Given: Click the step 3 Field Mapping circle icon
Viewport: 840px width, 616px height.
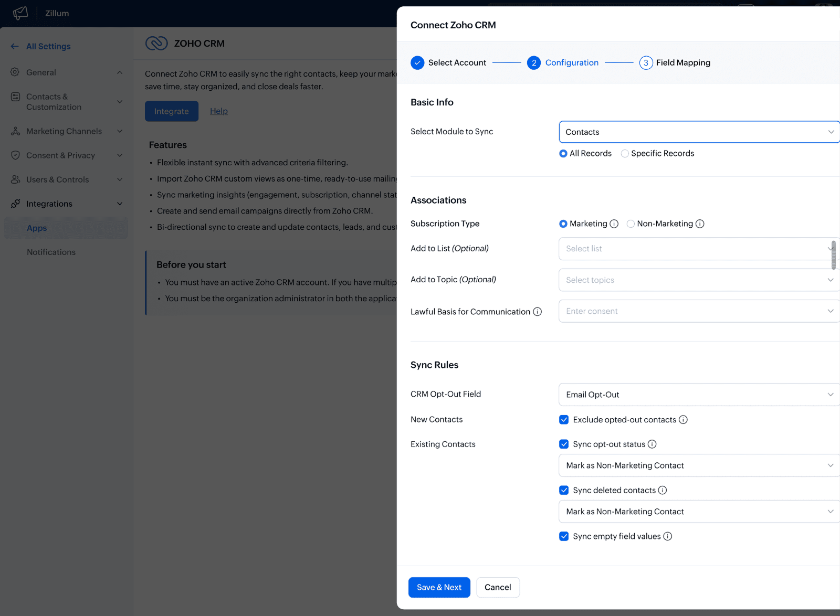Looking at the screenshot, I should 646,63.
